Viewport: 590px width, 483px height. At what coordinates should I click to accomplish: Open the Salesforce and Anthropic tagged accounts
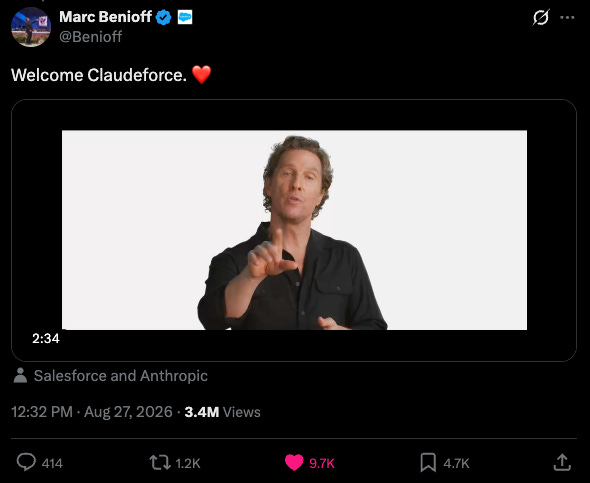[x=121, y=376]
